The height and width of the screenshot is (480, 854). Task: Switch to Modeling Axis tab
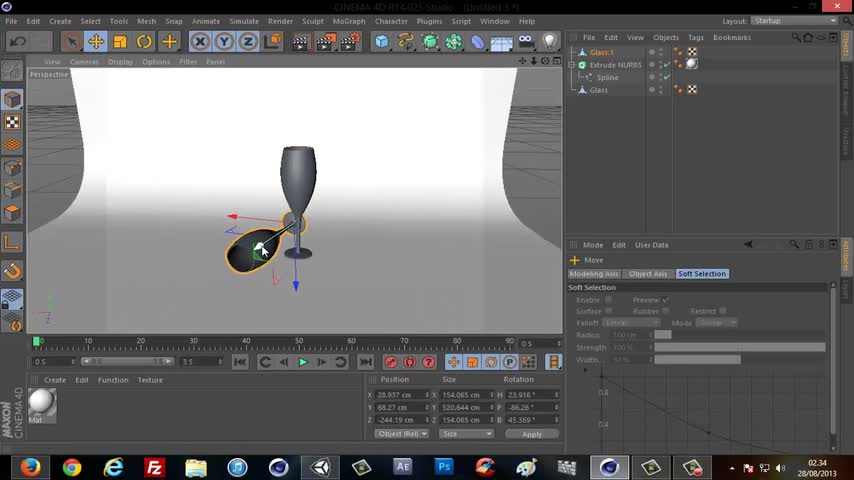point(594,274)
